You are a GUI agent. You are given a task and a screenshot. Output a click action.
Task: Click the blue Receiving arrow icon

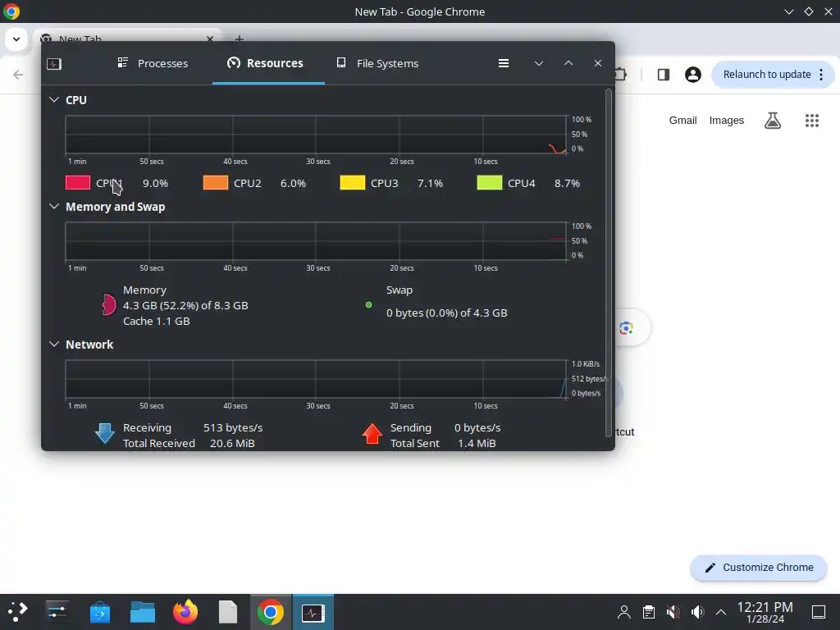(104, 433)
